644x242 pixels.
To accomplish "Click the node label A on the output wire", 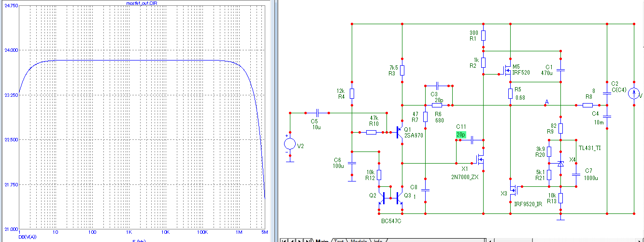I will [547, 102].
